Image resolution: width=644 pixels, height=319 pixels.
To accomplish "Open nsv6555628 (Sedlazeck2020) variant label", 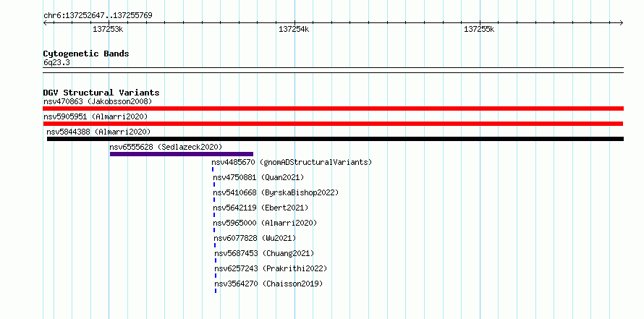I will [166, 147].
